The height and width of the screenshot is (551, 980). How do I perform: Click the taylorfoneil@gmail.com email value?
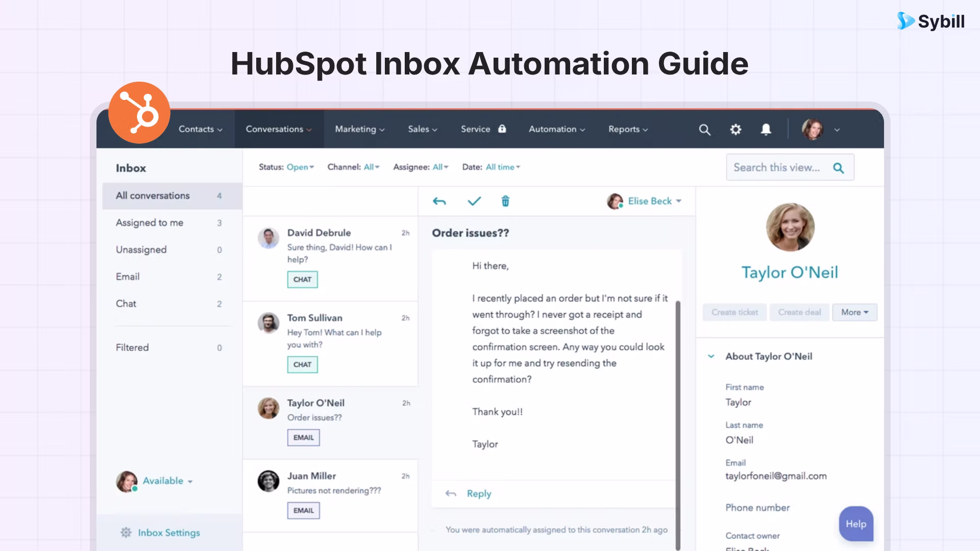(776, 477)
